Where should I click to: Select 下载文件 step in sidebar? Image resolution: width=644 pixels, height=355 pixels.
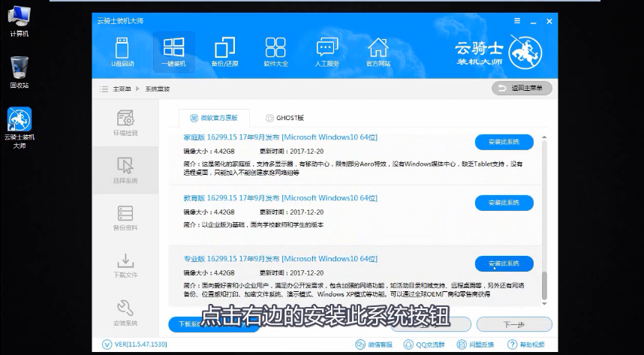pyautogui.click(x=125, y=266)
